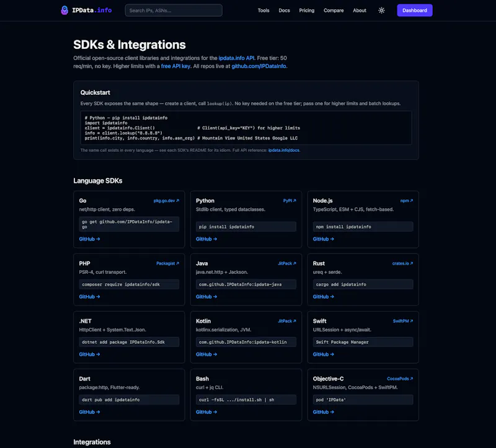The image size is (496, 448).
Task: Open PyPI external link for Python
Action: pos(290,201)
